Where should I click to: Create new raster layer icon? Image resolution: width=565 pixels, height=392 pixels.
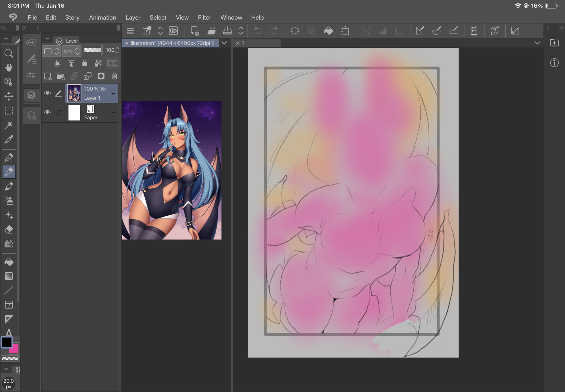click(x=48, y=76)
